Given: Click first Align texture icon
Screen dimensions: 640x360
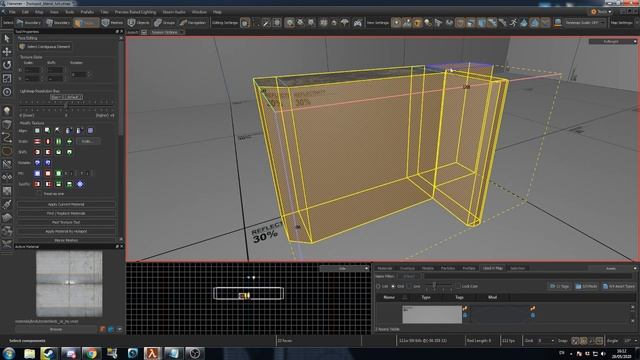Looking at the screenshot, I should pyautogui.click(x=37, y=130).
